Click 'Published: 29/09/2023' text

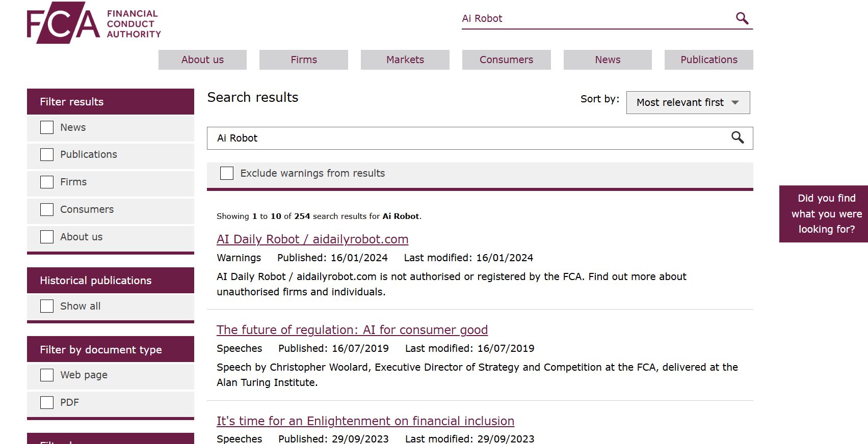[333, 439]
